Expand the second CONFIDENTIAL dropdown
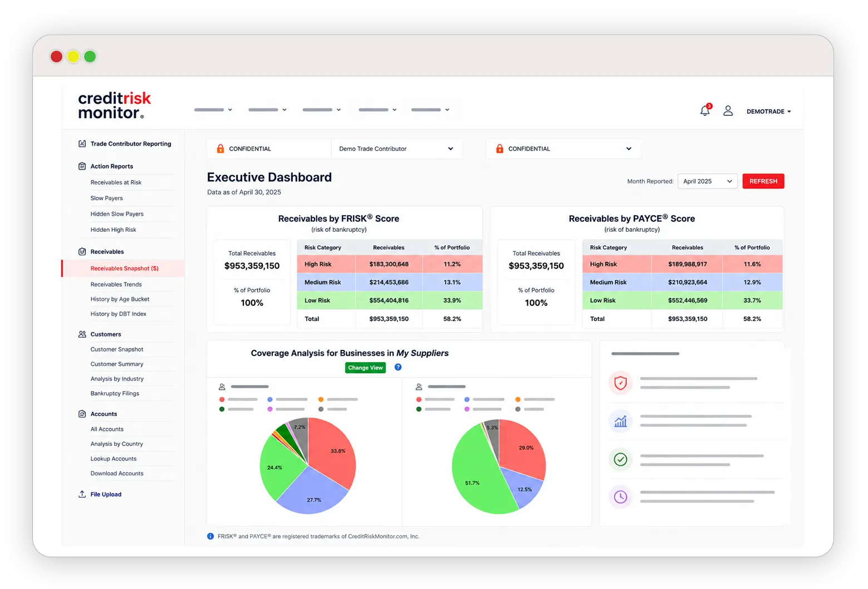Image resolution: width=868 pixels, height=589 pixels. 563,149
